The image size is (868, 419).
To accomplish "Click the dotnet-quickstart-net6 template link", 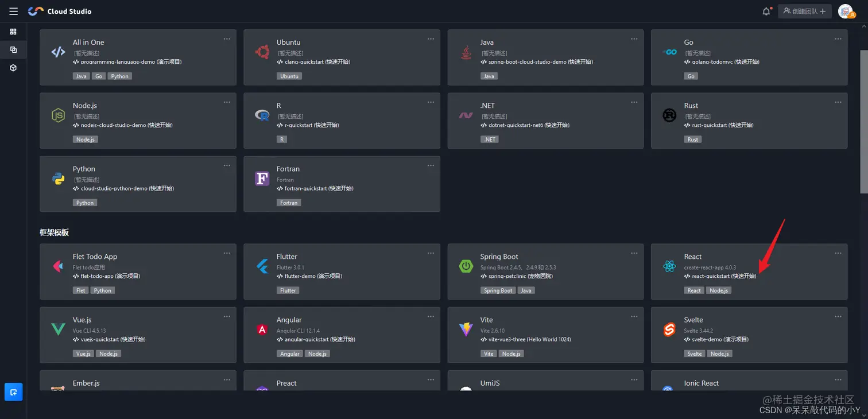I will click(525, 125).
